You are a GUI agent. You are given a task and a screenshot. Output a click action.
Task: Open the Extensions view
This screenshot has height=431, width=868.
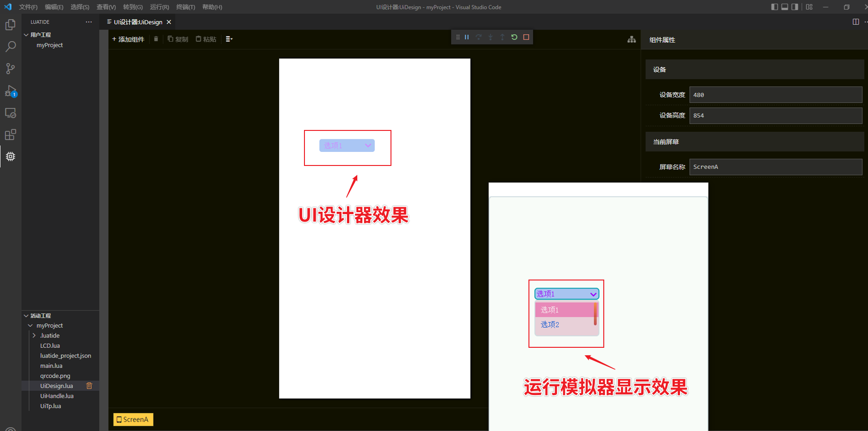tap(10, 135)
